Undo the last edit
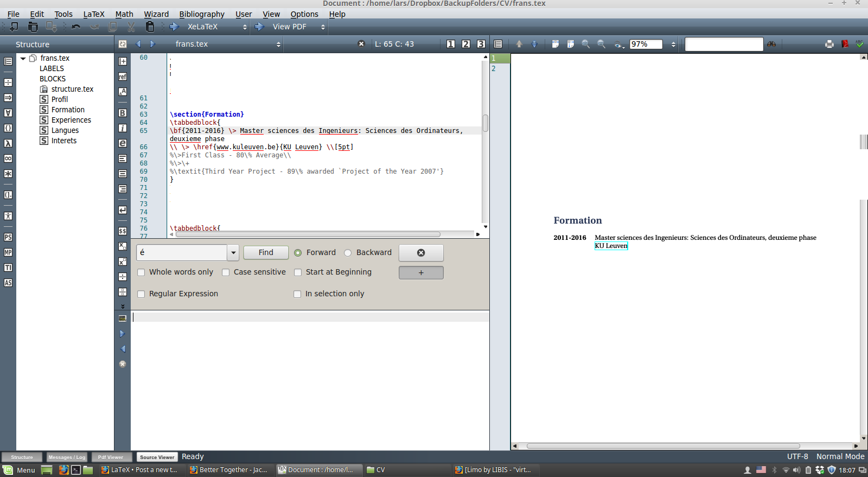 tap(76, 27)
